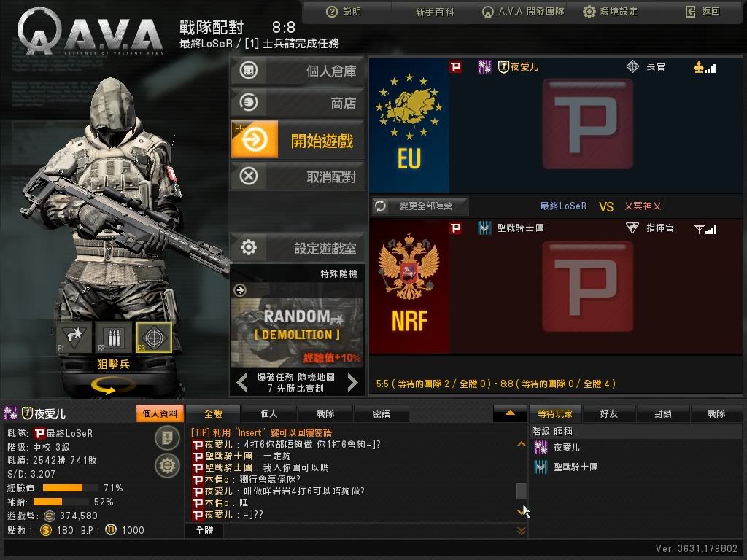Image resolution: width=747 pixels, height=560 pixels.
Task: Click the refresh icon to change all factions
Action: coord(380,206)
